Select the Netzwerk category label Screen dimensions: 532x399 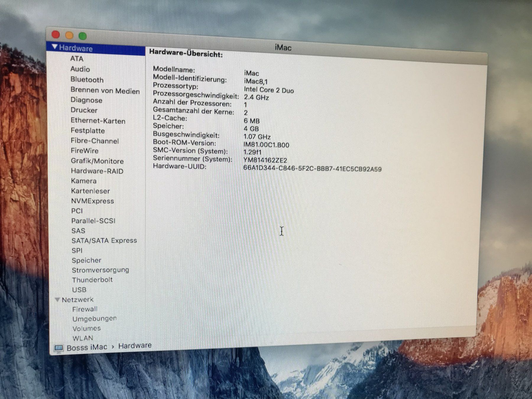[77, 300]
